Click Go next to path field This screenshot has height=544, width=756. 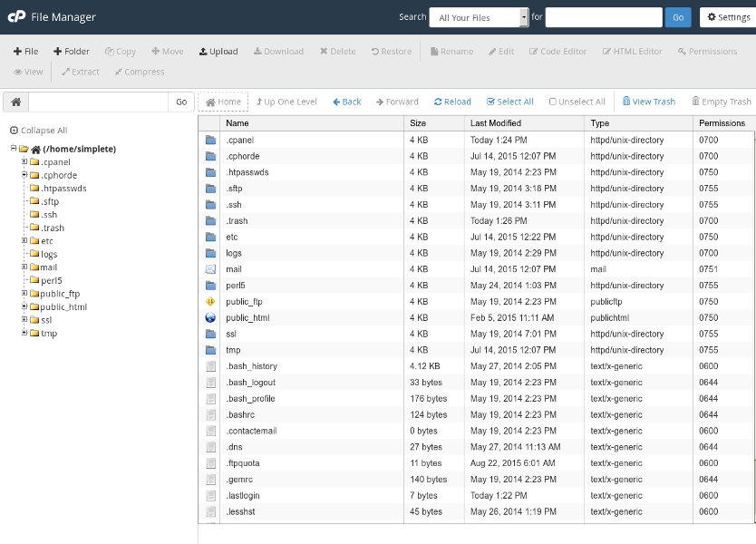181,102
